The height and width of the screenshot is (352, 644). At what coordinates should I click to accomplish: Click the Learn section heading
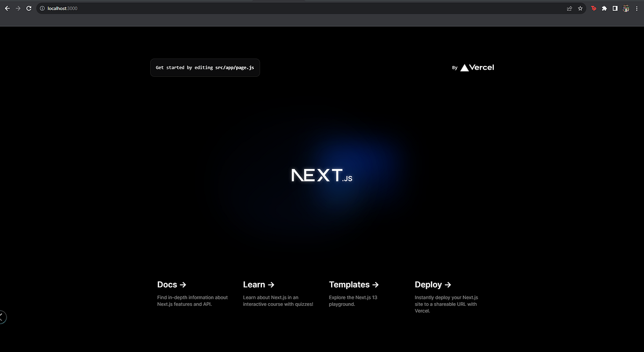click(258, 284)
